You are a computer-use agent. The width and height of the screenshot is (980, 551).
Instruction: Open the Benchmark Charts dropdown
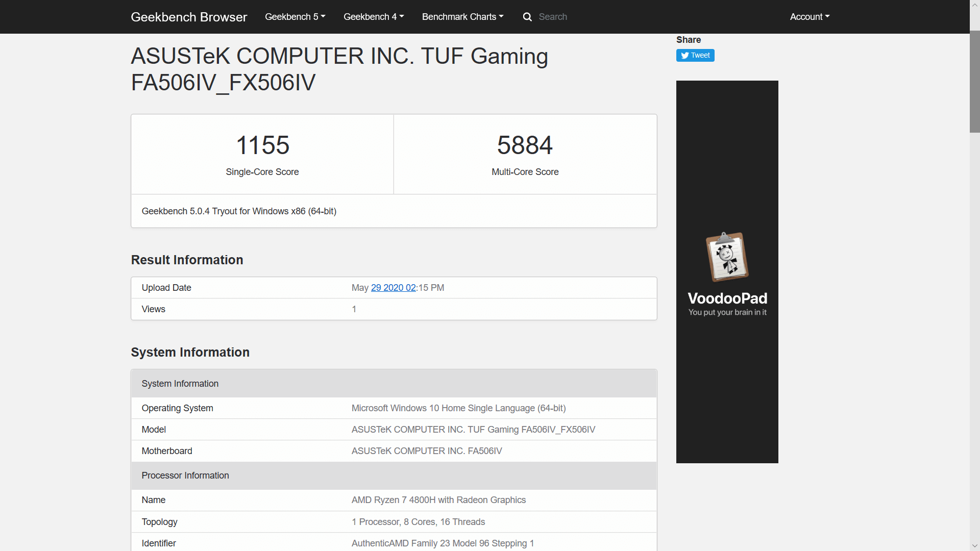coord(462,17)
